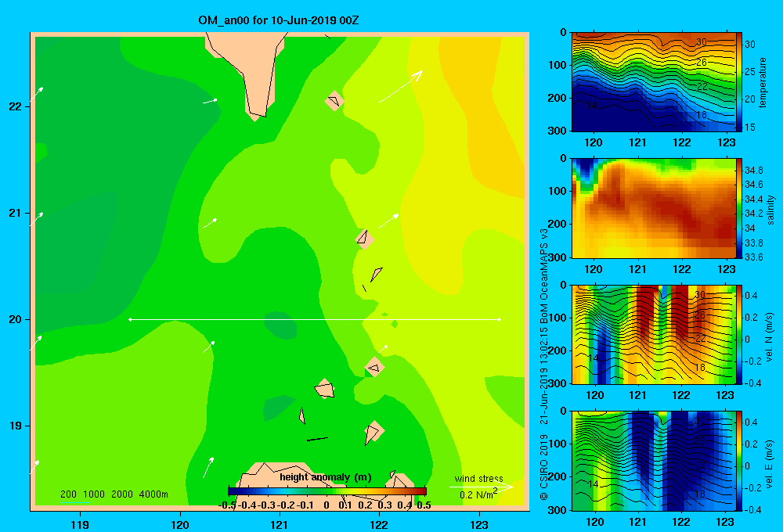
Task: Click the -0.5 tick on height anomaly colorbar
Action: 227,505
